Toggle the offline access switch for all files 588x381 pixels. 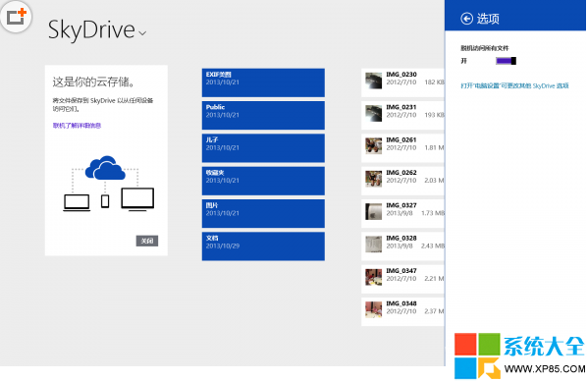tap(506, 61)
